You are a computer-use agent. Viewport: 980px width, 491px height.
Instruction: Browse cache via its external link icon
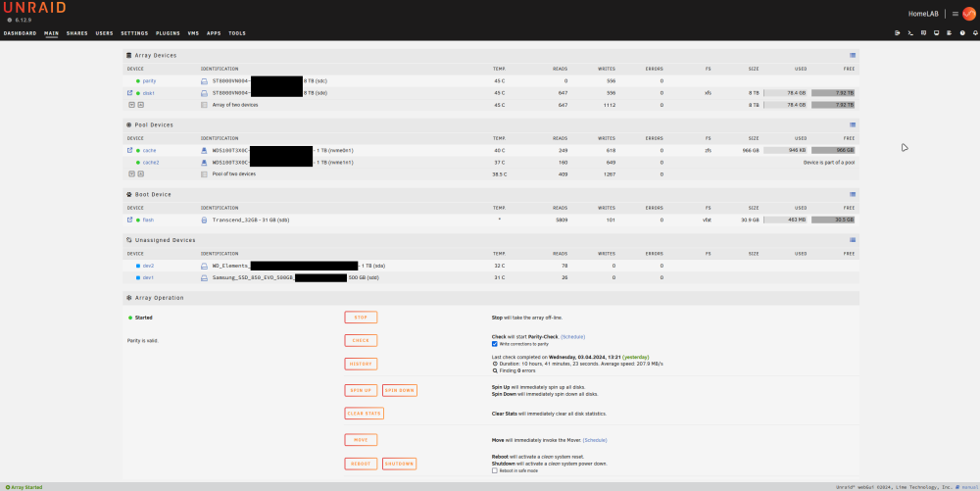130,151
